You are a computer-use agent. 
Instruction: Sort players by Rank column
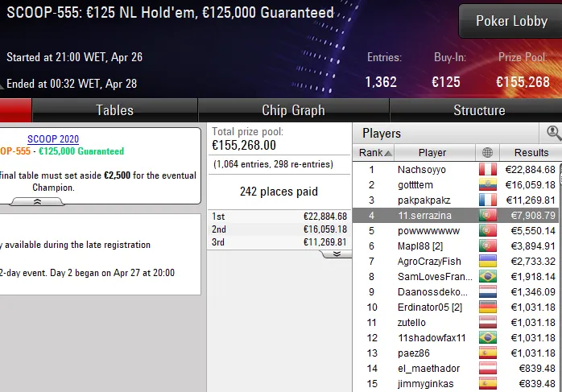pyautogui.click(x=374, y=153)
